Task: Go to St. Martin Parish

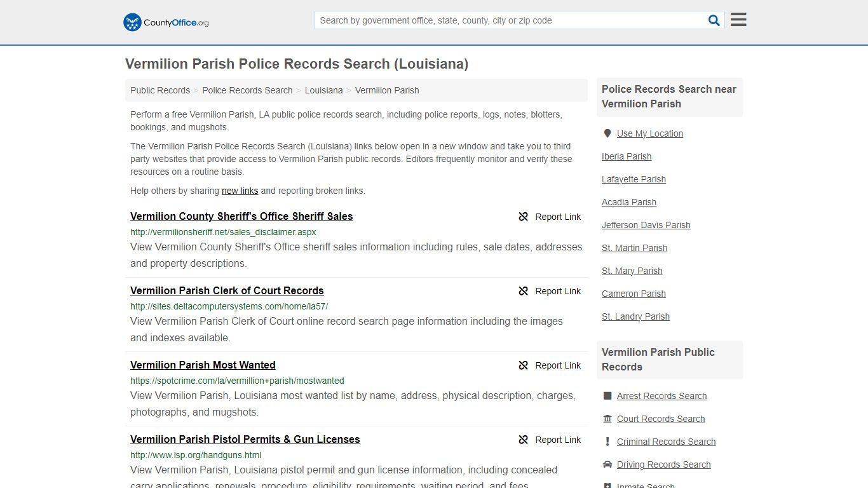Action: pos(634,248)
